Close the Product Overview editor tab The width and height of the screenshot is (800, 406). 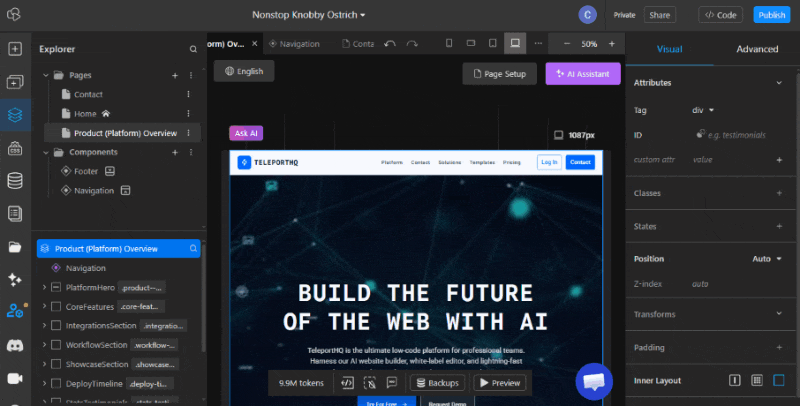(255, 44)
